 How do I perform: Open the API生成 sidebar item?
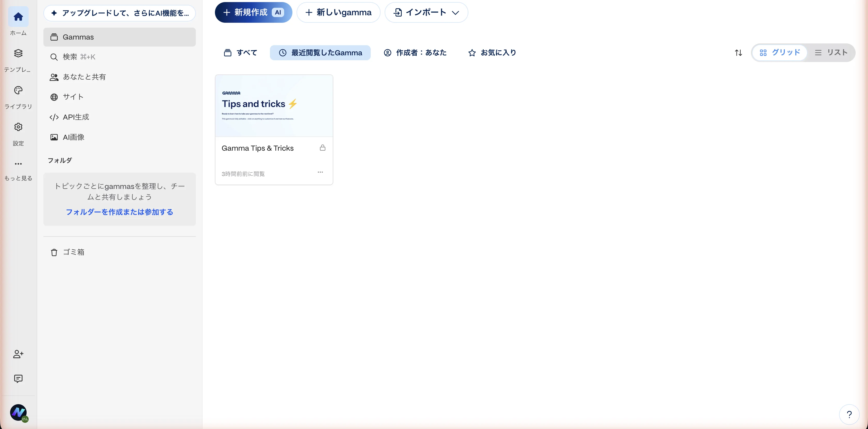(119, 117)
